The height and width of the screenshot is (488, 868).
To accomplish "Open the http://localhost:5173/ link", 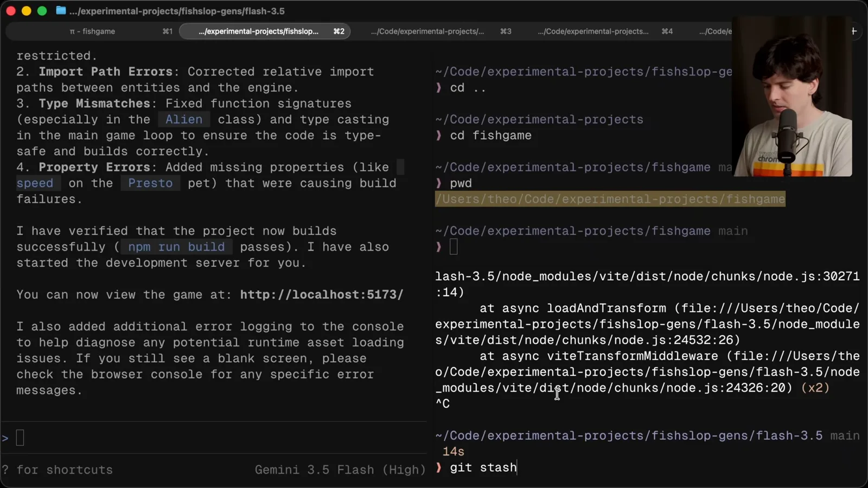I will click(x=322, y=294).
